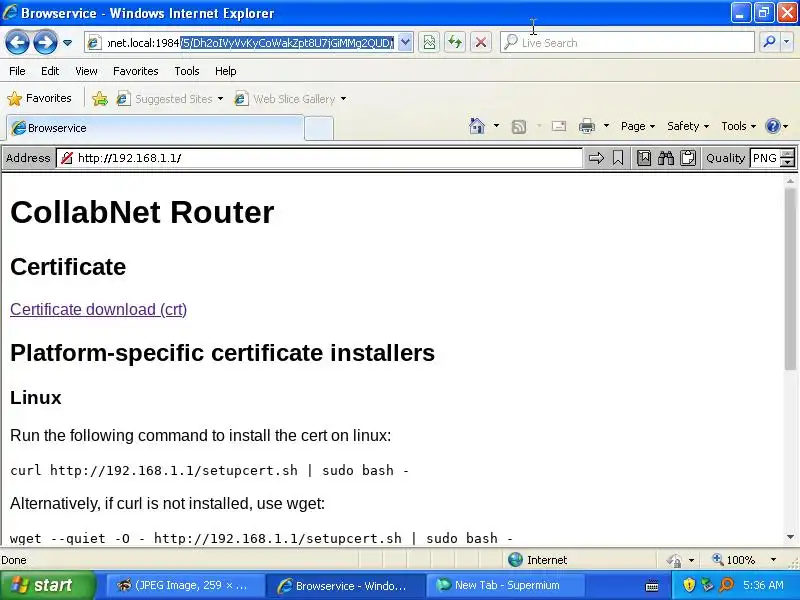This screenshot has height=600, width=800.
Task: Expand the zoom level dropdown arrow
Action: point(773,560)
